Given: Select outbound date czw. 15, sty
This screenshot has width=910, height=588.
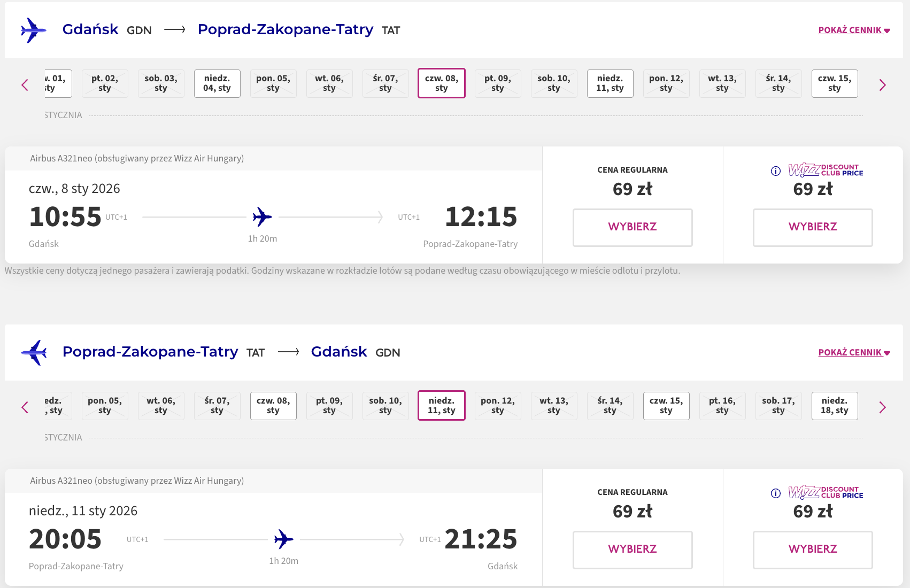Looking at the screenshot, I should (835, 83).
